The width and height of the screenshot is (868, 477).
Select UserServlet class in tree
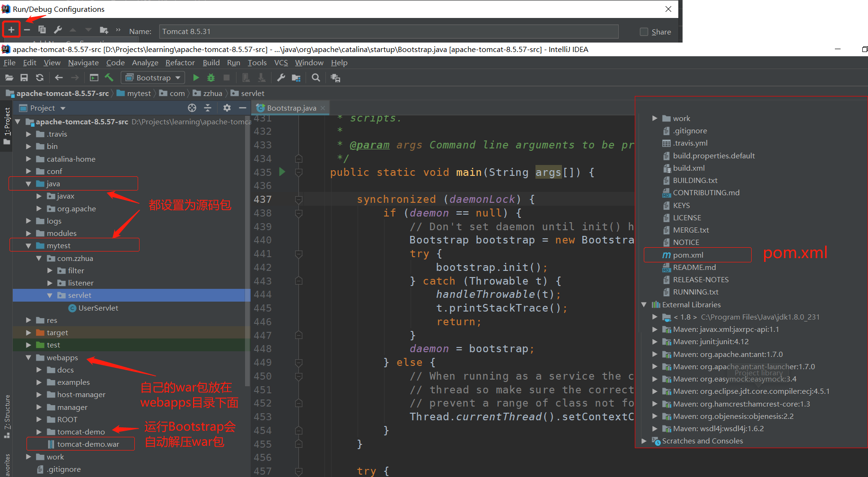(x=98, y=308)
